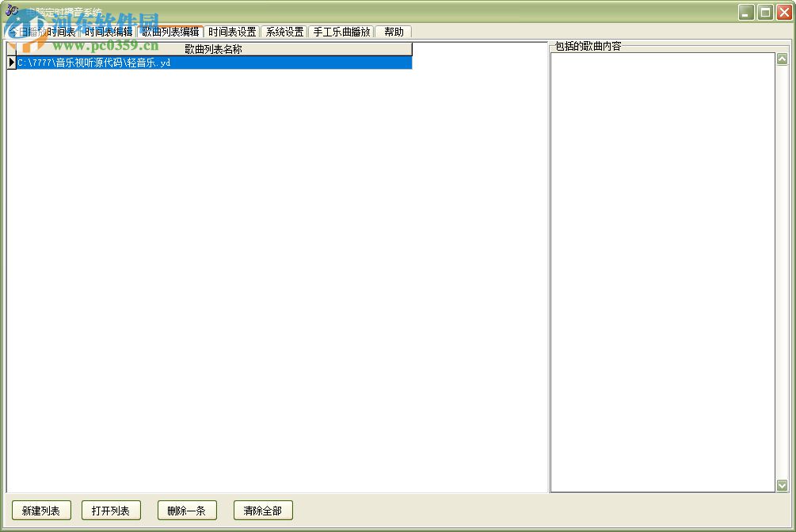Click the 删除一条 button
796x532 pixels.
click(187, 510)
